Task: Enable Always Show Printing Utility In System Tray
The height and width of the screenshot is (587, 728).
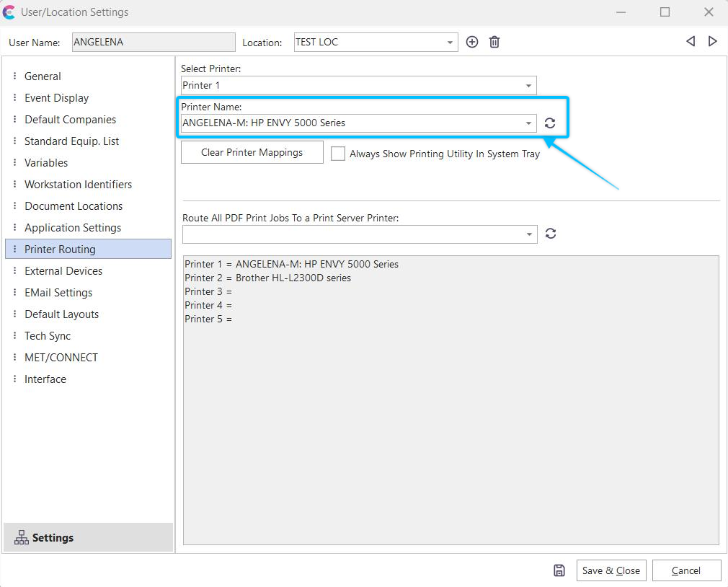Action: pos(338,154)
